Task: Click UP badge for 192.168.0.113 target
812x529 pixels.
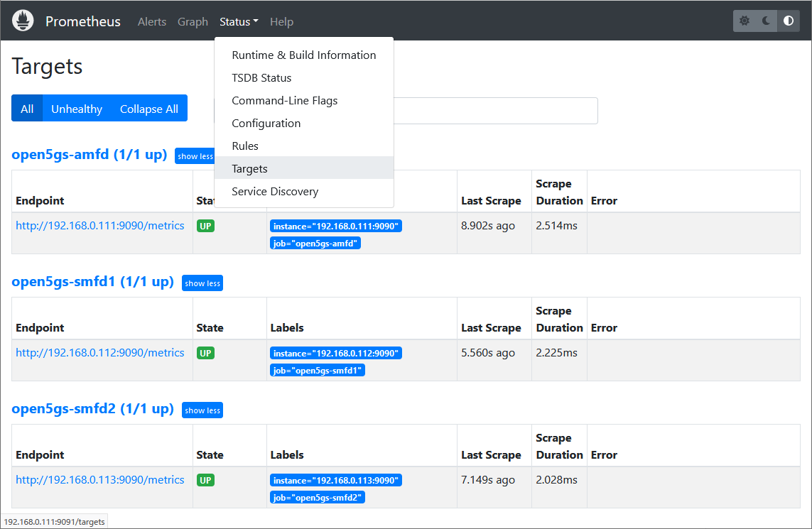Action: (x=205, y=480)
